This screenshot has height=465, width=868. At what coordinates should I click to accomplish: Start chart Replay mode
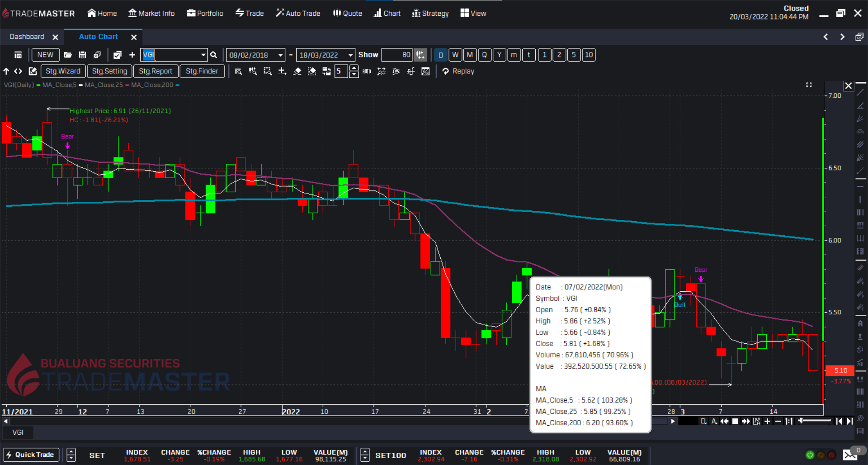(458, 71)
